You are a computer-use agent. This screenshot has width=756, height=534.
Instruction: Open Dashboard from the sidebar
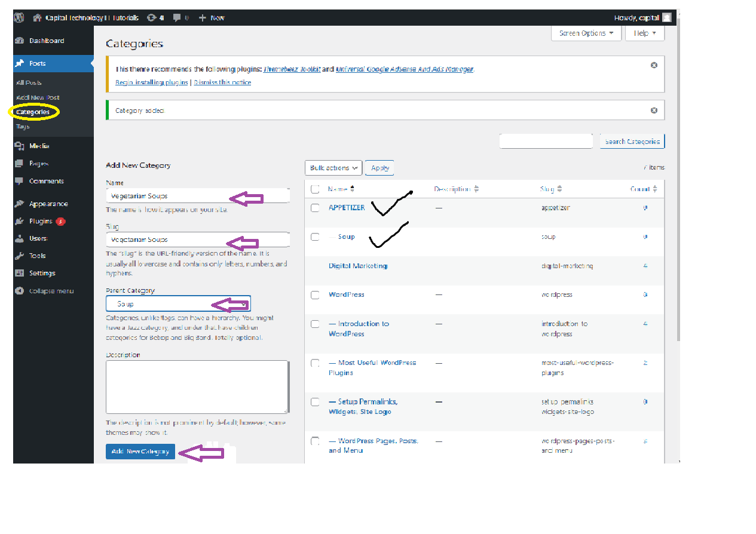(46, 41)
